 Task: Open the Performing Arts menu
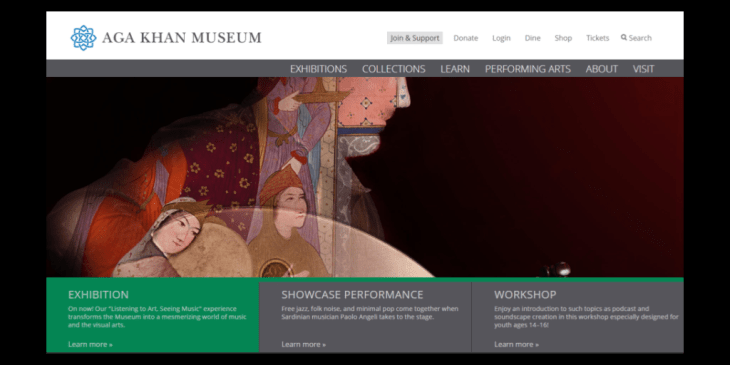point(527,69)
